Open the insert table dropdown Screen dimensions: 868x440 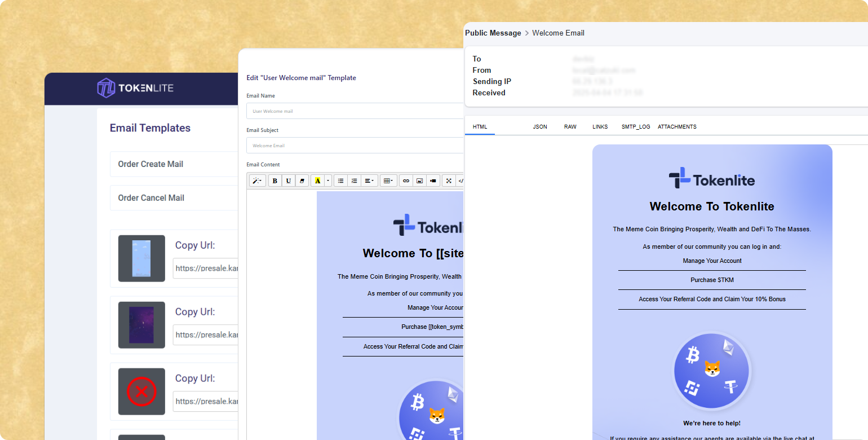388,181
